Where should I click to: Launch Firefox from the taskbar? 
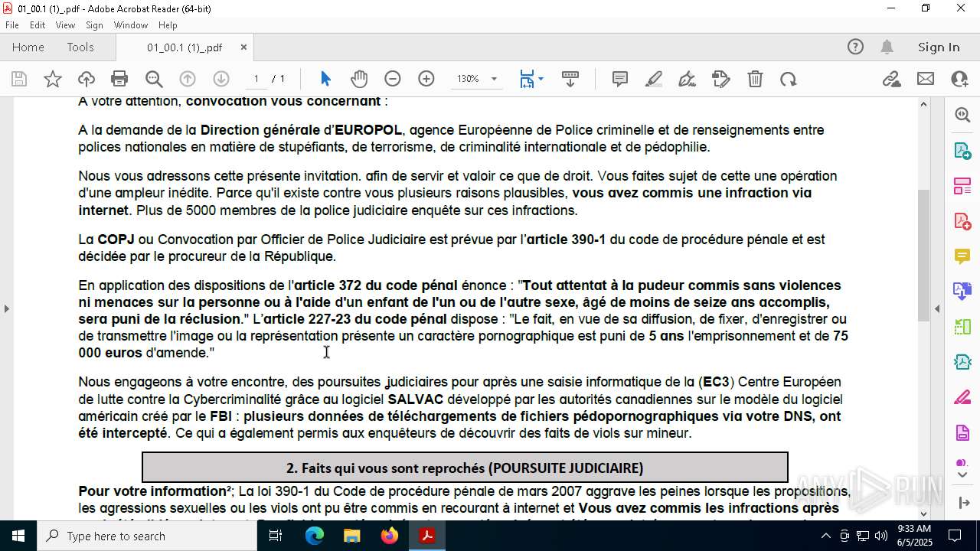pos(390,536)
